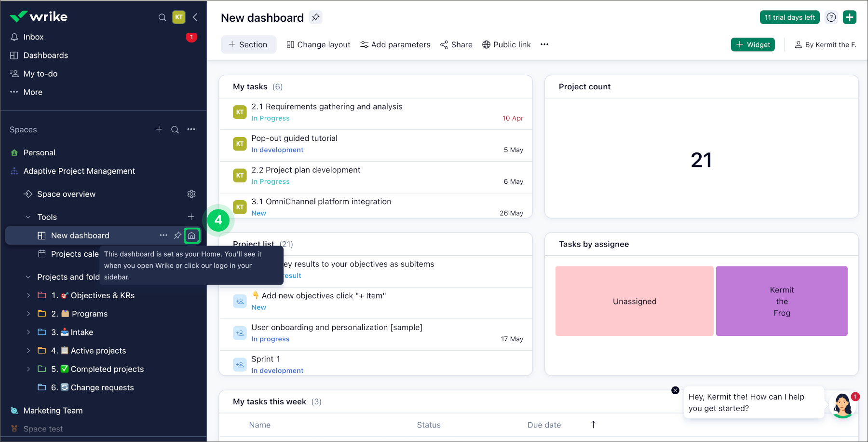Collapse the sidebar with the chevron arrow
The image size is (868, 442).
(195, 17)
